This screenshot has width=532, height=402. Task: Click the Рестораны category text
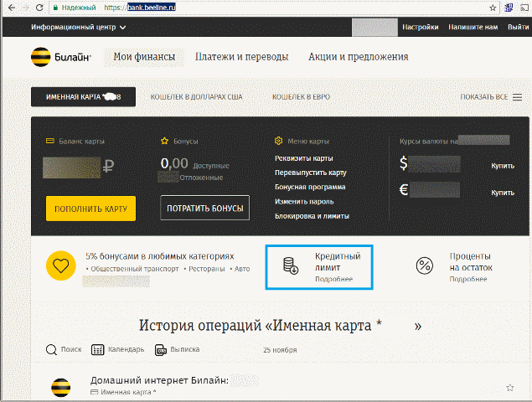click(206, 269)
